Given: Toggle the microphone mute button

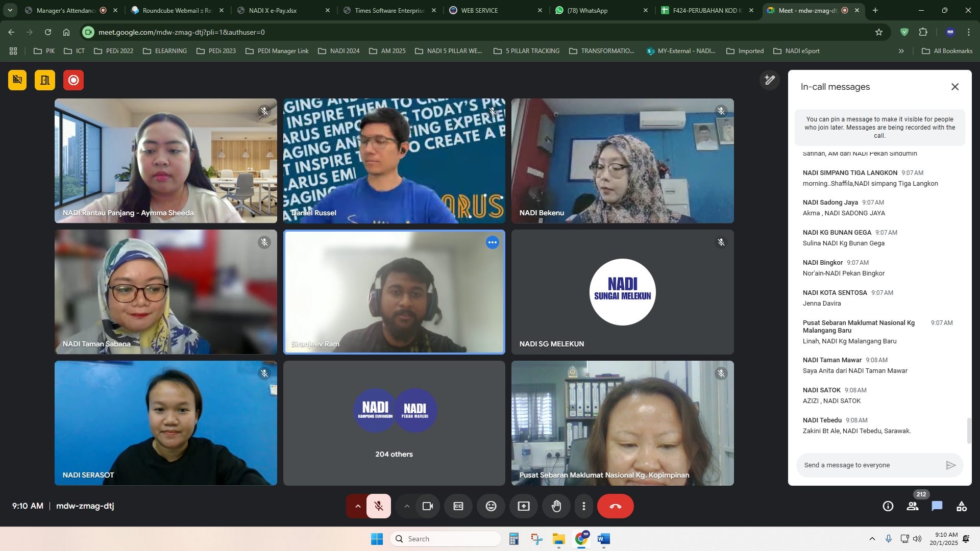Looking at the screenshot, I should click(379, 506).
